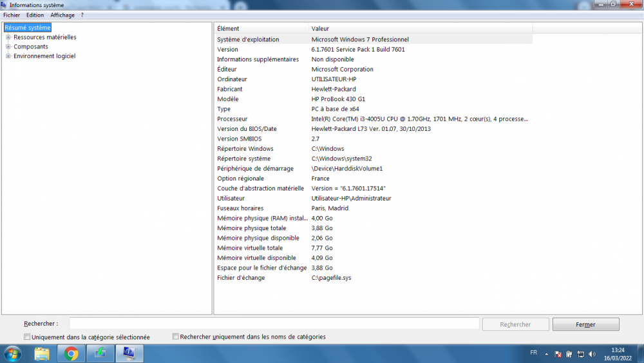Select Mémoire physique totale row
The image size is (644, 363).
pyautogui.click(x=374, y=228)
